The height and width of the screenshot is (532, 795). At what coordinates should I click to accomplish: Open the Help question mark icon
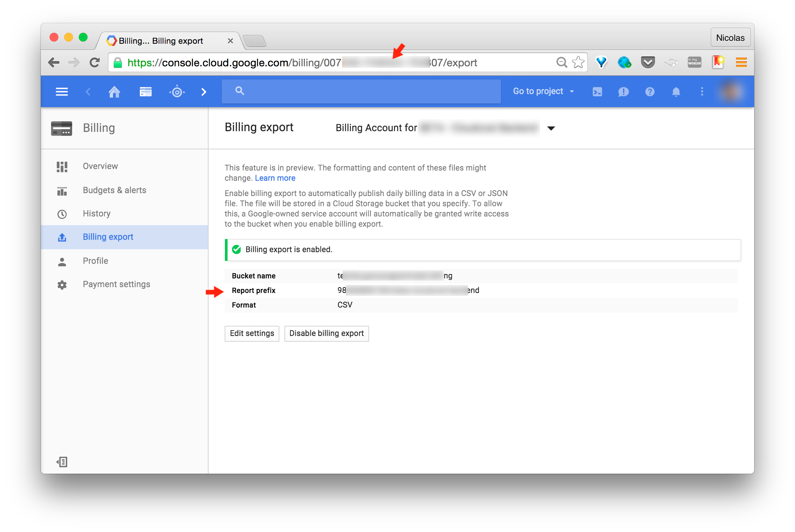pos(650,91)
